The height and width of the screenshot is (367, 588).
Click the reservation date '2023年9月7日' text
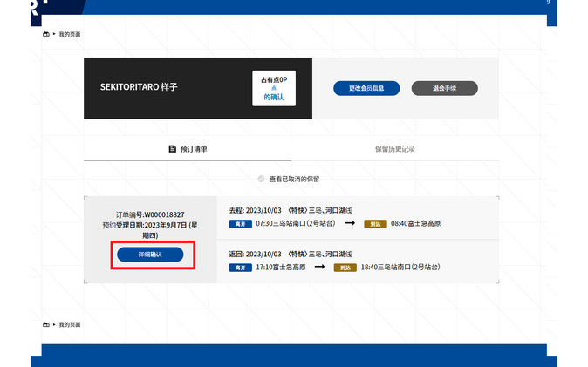pos(166,225)
